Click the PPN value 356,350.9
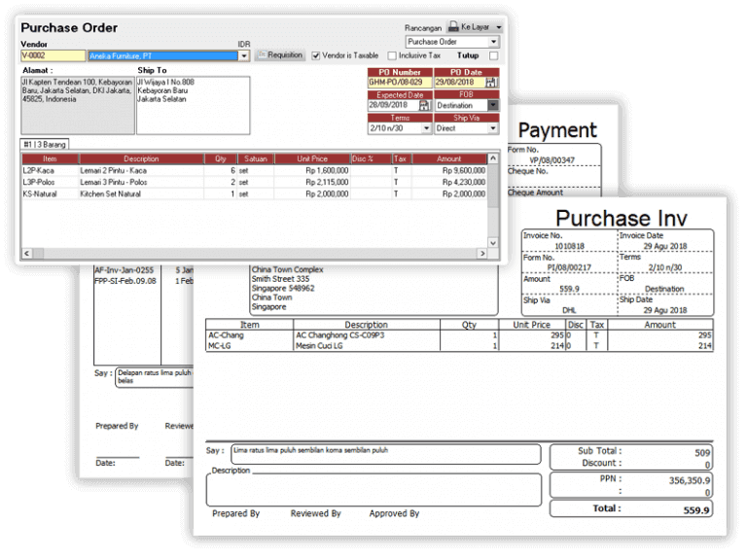 pyautogui.click(x=690, y=480)
